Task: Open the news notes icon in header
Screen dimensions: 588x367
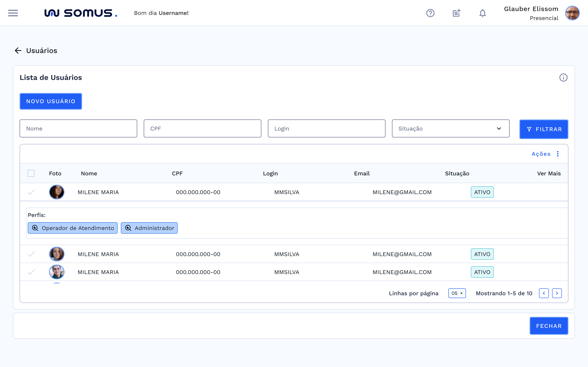Action: 456,13
